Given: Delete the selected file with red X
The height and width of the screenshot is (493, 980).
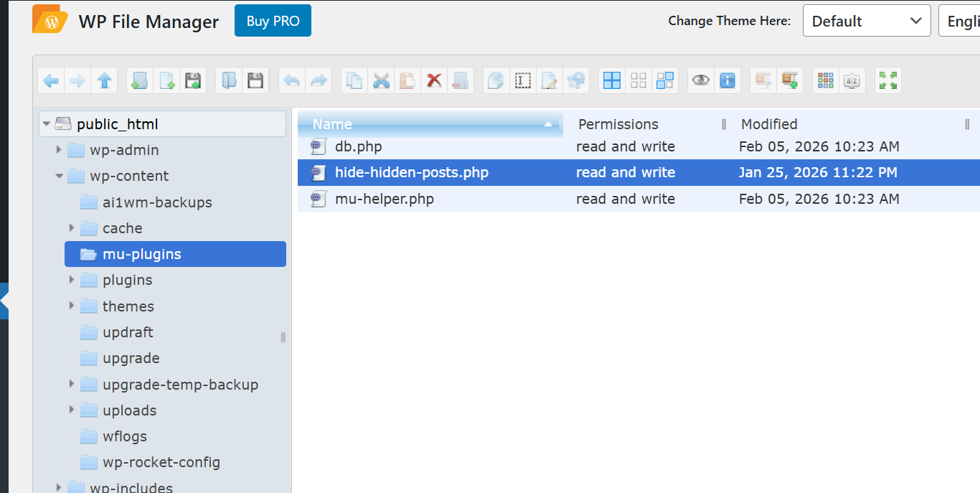Looking at the screenshot, I should click(433, 80).
